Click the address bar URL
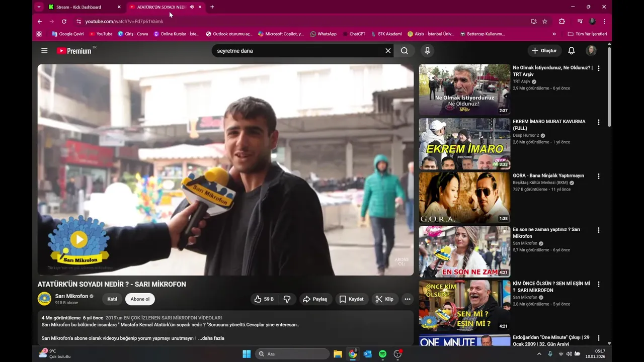The height and width of the screenshot is (362, 644). point(124,22)
